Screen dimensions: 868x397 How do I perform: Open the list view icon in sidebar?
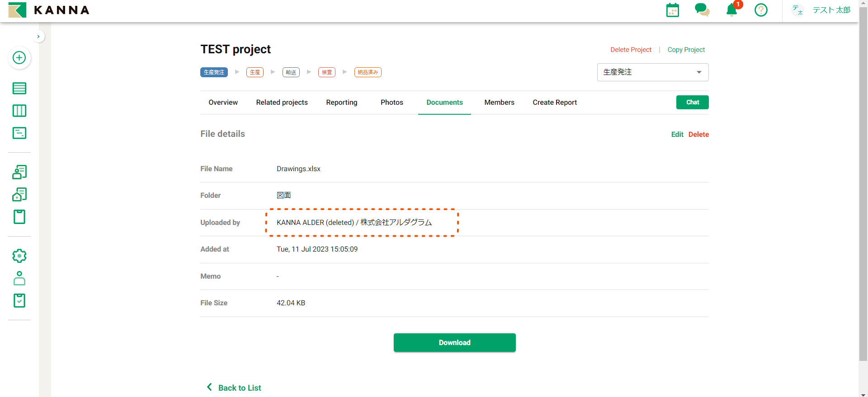click(x=19, y=89)
